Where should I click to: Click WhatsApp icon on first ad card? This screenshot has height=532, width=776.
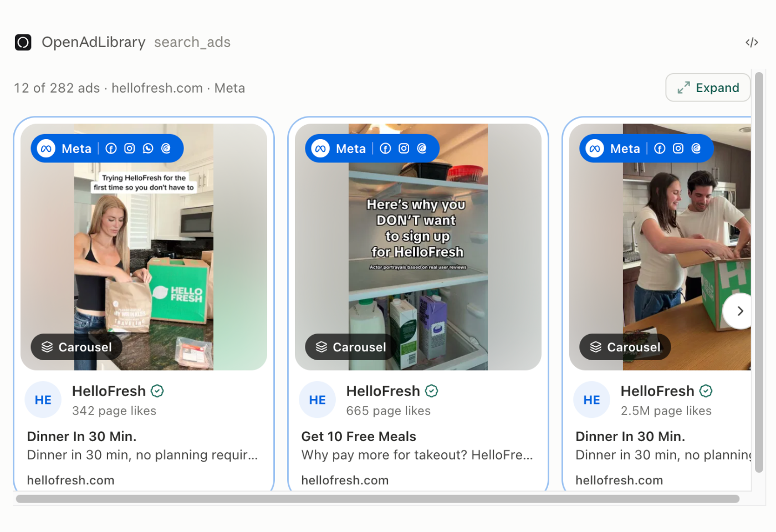coord(147,149)
